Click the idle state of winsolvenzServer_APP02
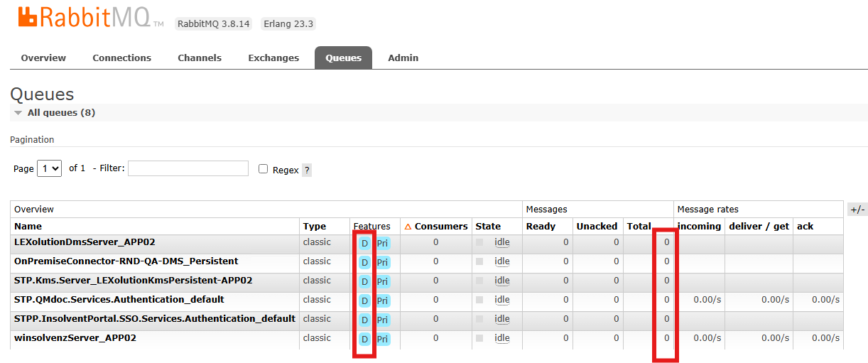Screen dimensions: 868x363 tap(502, 338)
